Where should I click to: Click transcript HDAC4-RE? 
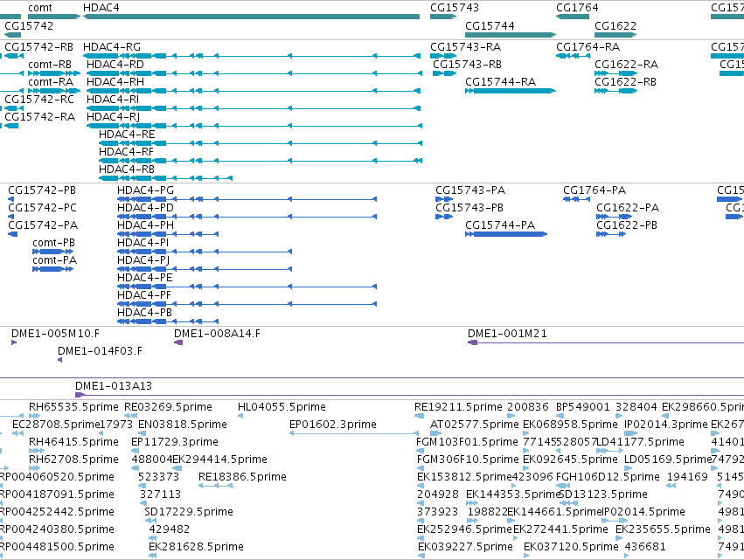pos(127,135)
